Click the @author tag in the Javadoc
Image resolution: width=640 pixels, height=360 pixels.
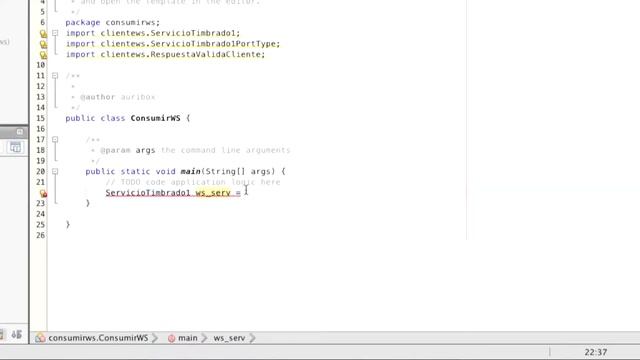coord(98,97)
